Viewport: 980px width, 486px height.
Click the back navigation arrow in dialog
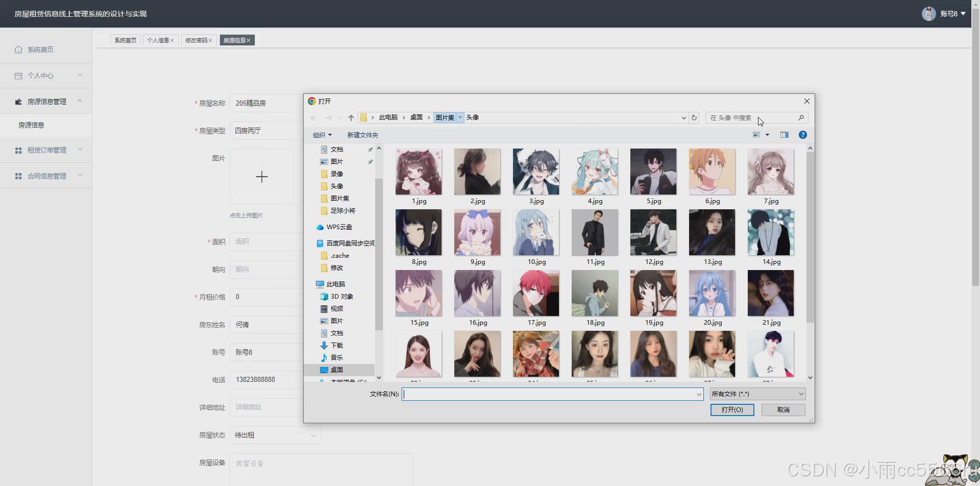313,118
